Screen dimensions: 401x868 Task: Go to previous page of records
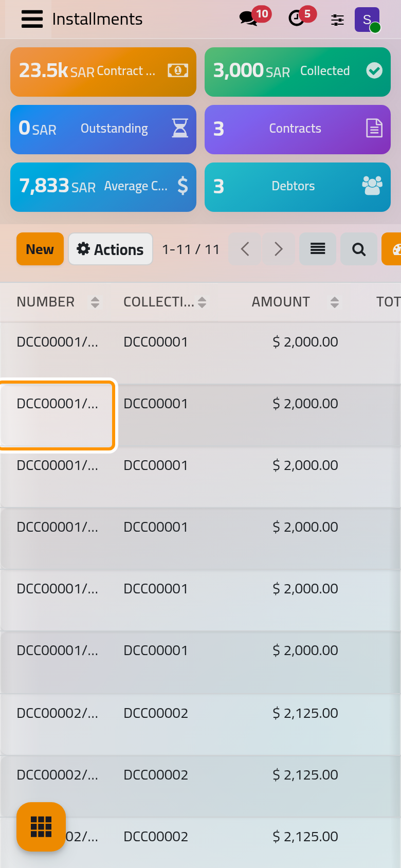[x=245, y=249]
